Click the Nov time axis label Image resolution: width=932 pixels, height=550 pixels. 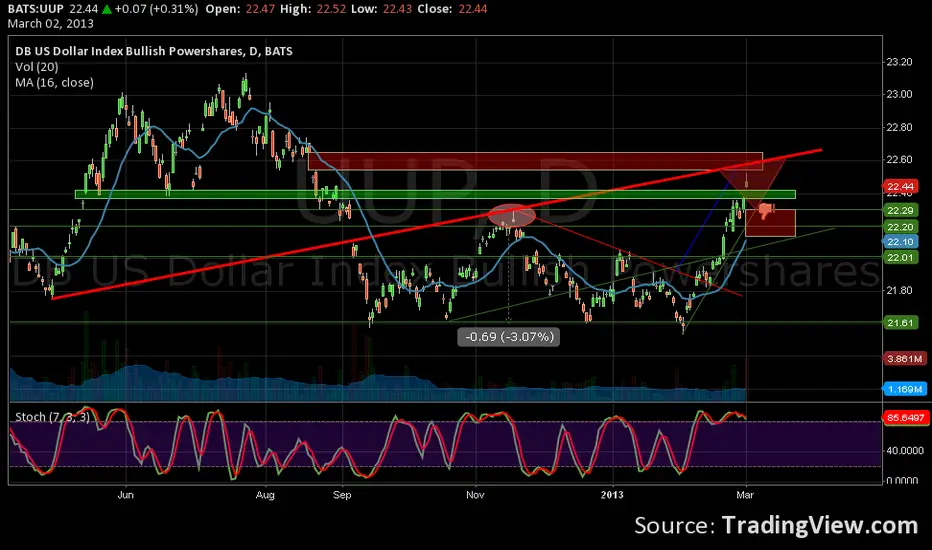476,495
